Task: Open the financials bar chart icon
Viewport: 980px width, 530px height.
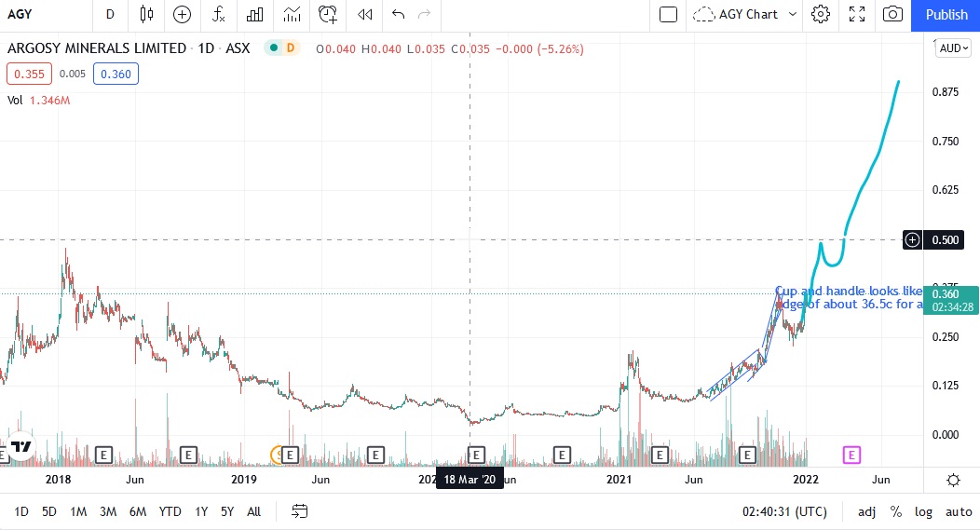Action: (x=254, y=14)
